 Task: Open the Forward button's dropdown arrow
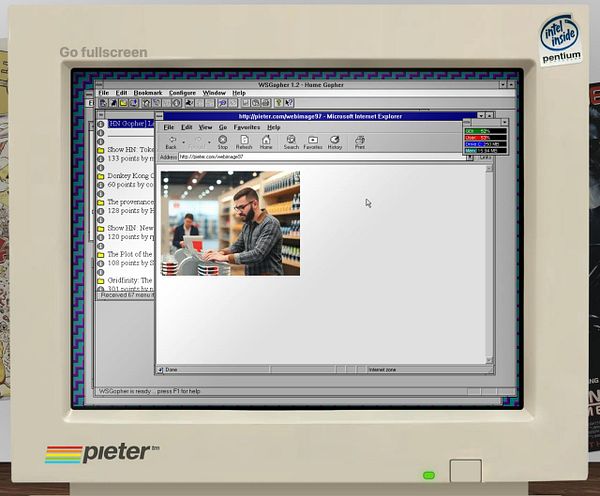pos(209,142)
